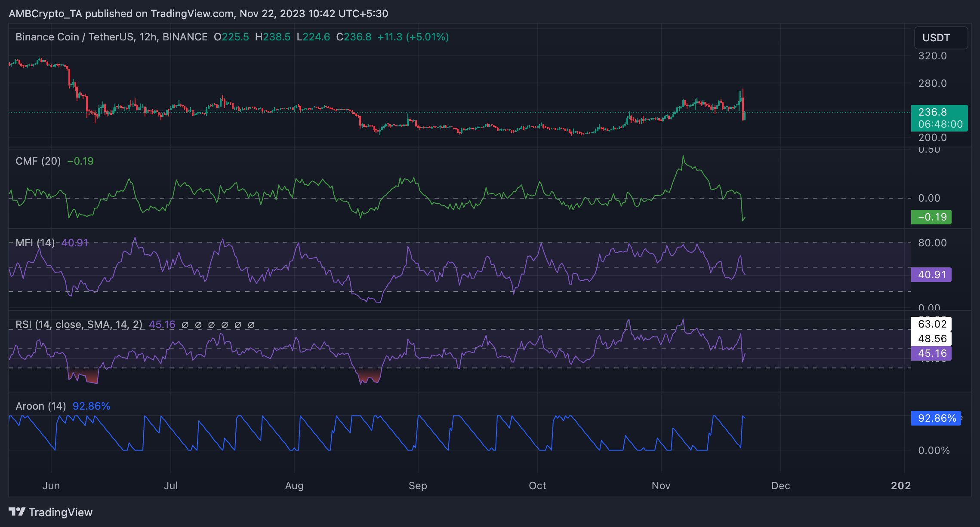The image size is (980, 527).
Task: Click the 0.00% Aroon axis label
Action: 934,450
